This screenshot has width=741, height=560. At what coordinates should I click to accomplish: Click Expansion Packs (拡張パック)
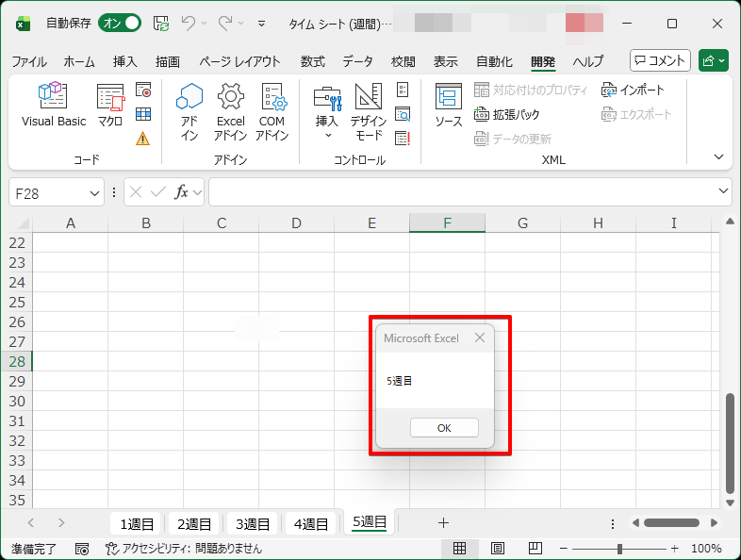click(506, 114)
